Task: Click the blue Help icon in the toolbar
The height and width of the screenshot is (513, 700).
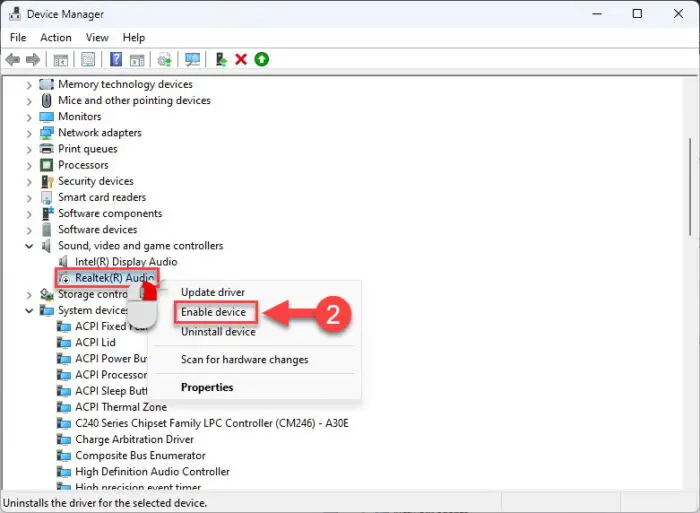Action: coord(116,60)
